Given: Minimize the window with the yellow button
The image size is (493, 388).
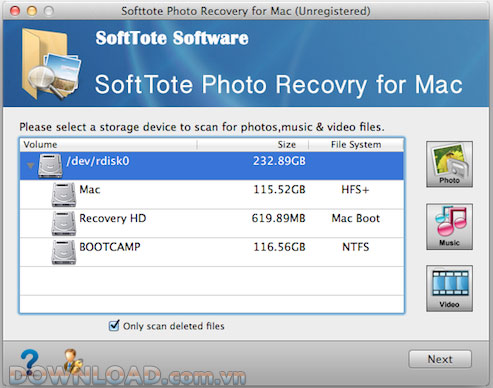Looking at the screenshot, I should click(32, 11).
